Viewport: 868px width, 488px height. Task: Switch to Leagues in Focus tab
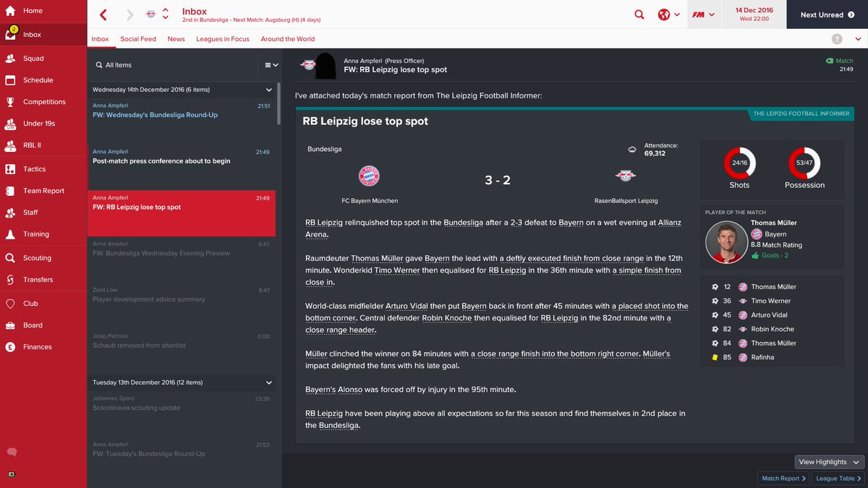click(x=223, y=39)
